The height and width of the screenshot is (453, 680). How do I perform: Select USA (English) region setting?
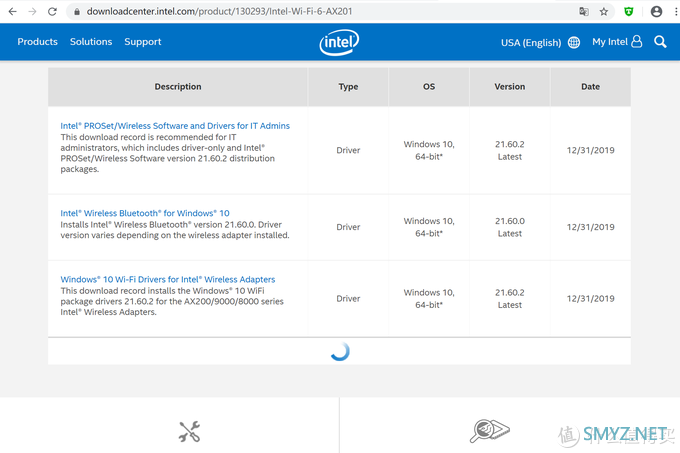[x=531, y=42]
